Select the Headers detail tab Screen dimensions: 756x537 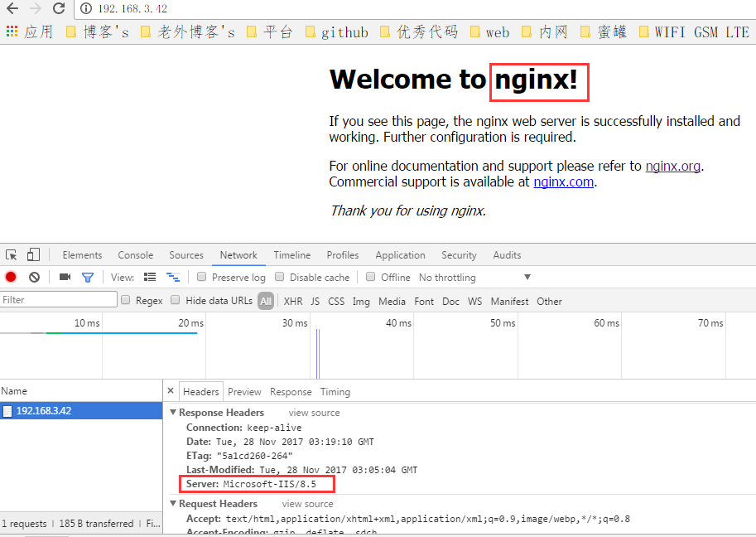click(201, 391)
